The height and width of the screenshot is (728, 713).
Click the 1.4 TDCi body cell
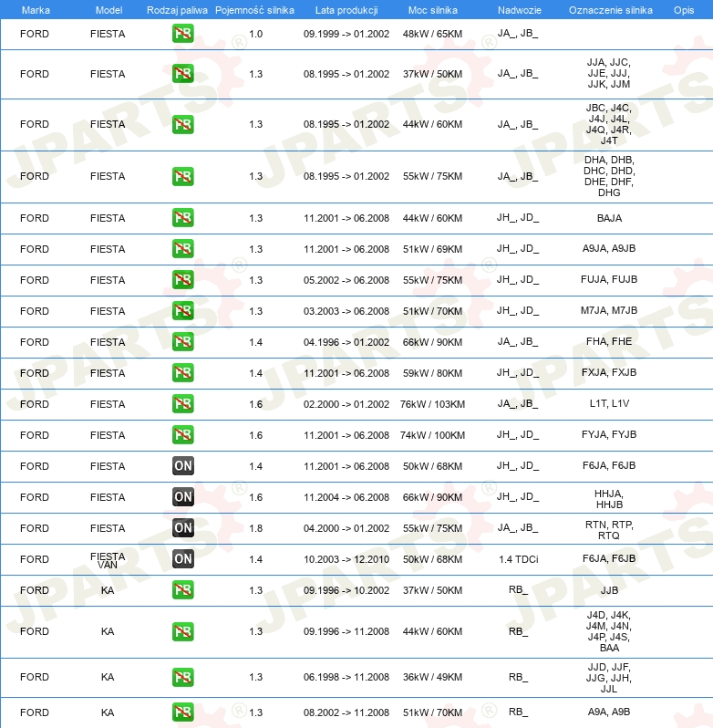click(519, 559)
